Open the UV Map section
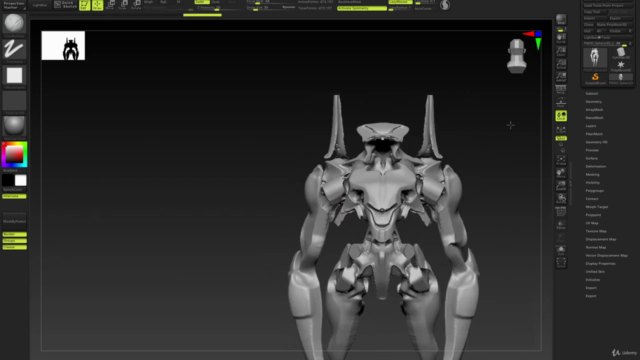640x360 pixels. (592, 223)
